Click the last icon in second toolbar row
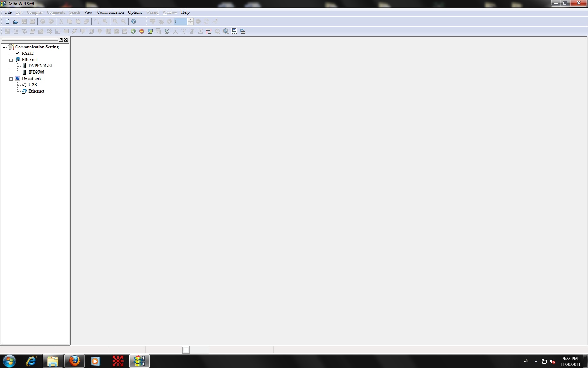The image size is (588, 368). 243,31
